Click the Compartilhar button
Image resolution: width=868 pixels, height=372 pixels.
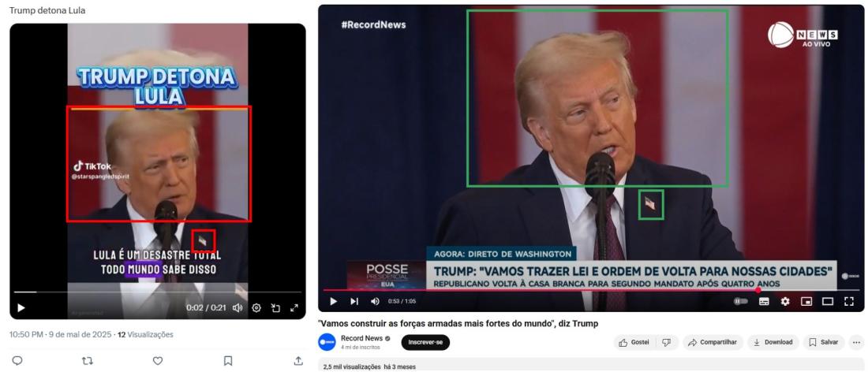713,342
